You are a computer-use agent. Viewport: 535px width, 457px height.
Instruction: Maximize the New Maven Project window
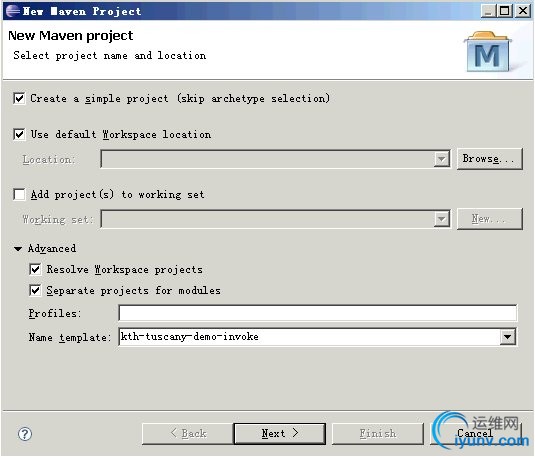click(505, 11)
